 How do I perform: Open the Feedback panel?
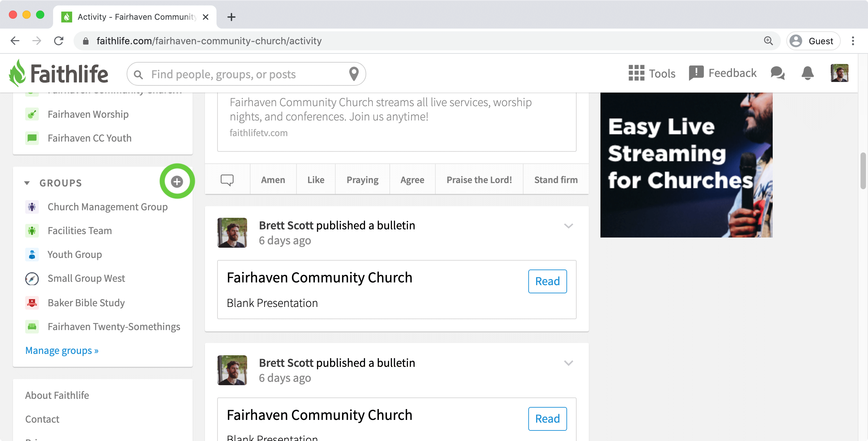[722, 73]
